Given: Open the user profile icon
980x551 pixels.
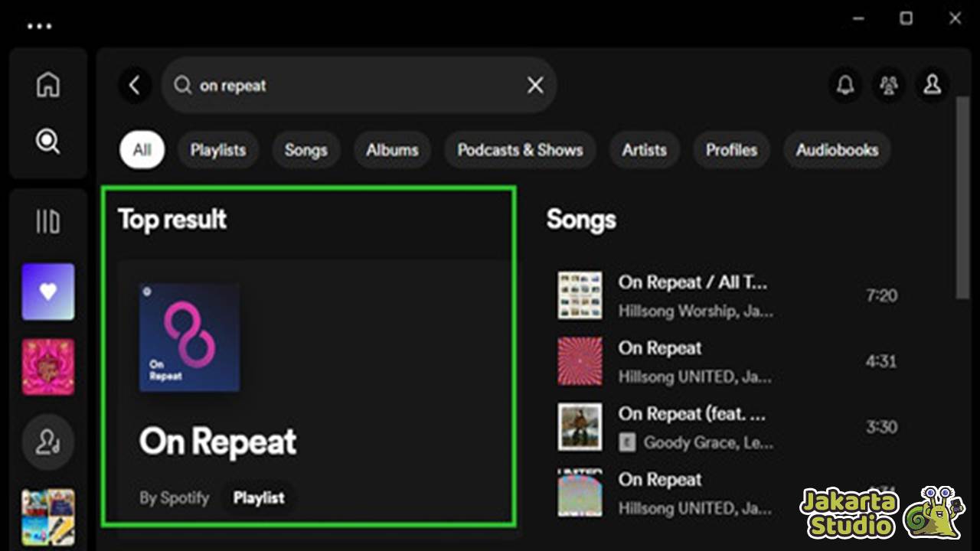Looking at the screenshot, I should [933, 85].
